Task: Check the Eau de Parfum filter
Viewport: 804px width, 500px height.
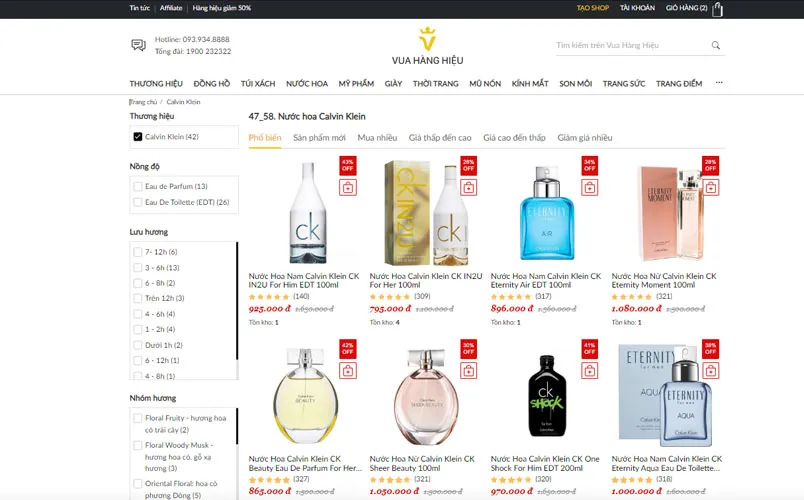Action: [137, 186]
